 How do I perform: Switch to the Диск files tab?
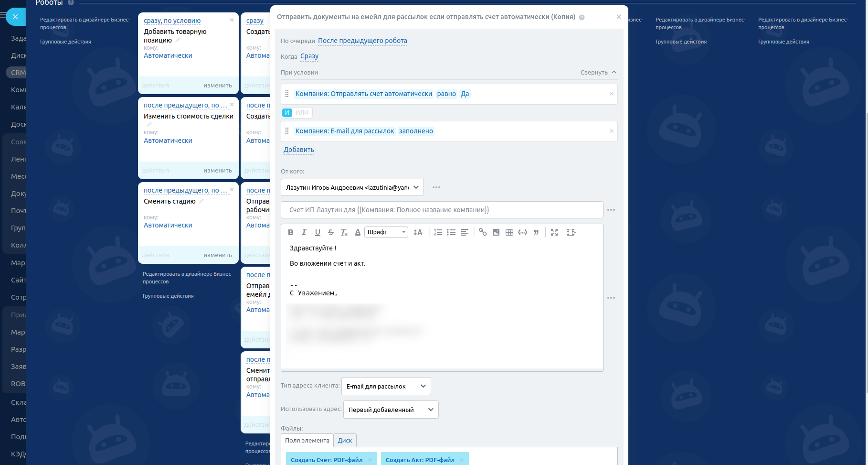pyautogui.click(x=345, y=441)
